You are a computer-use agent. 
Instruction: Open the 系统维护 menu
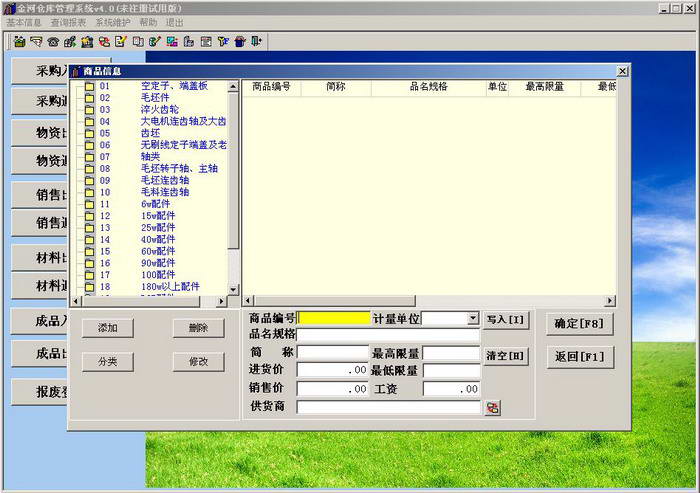pos(112,23)
